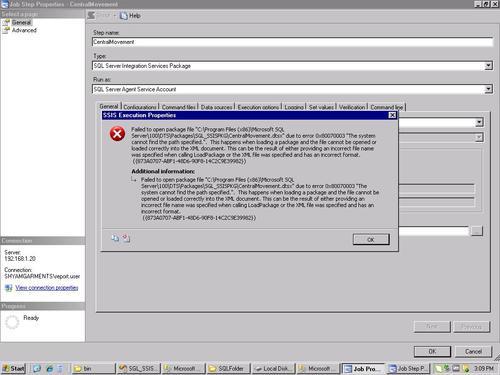The image size is (500, 375).
Task: Open the grayed server dropdown behind dialog
Action: (x=479, y=137)
